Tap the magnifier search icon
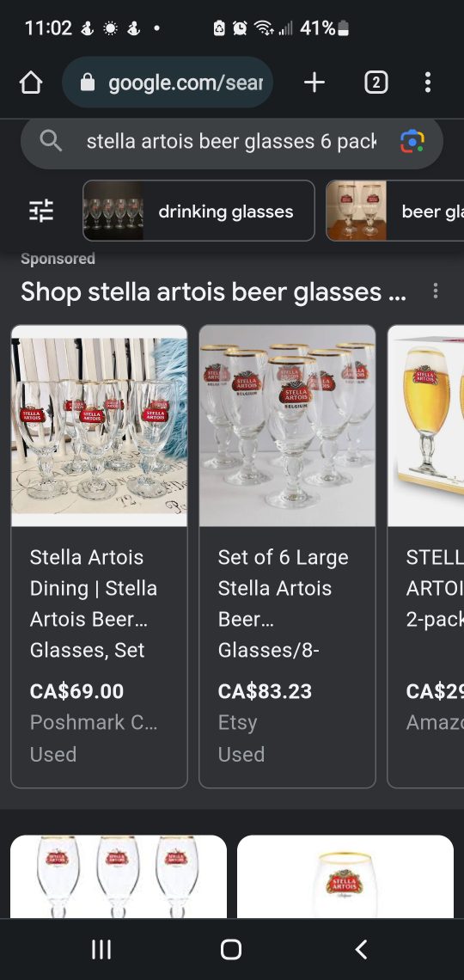 tap(51, 141)
